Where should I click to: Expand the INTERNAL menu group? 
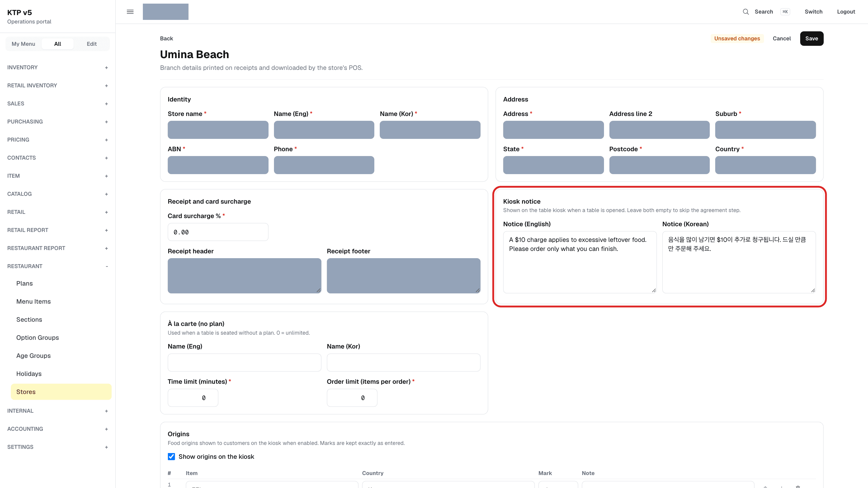coord(58,411)
